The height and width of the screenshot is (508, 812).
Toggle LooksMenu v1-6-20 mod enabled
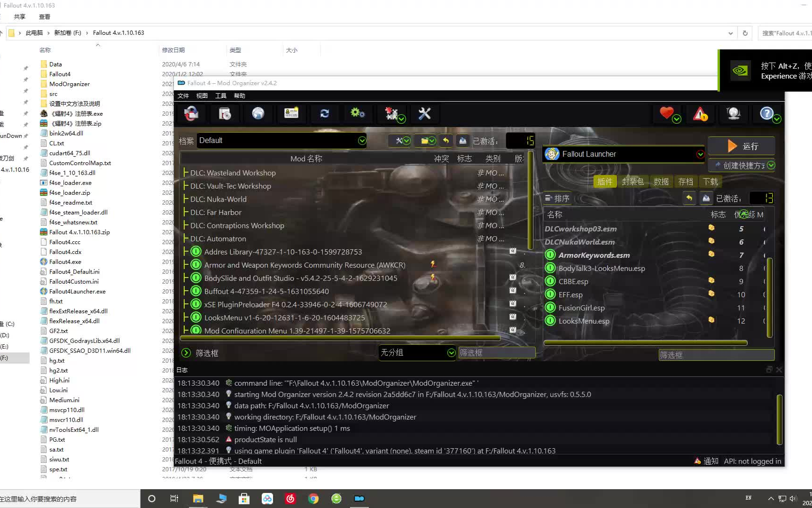tap(196, 317)
